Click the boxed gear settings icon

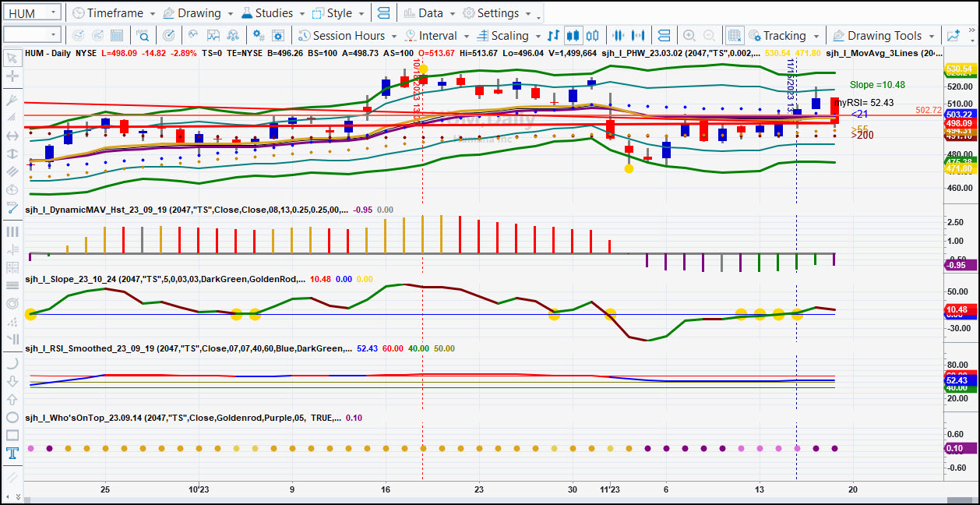pyautogui.click(x=279, y=36)
